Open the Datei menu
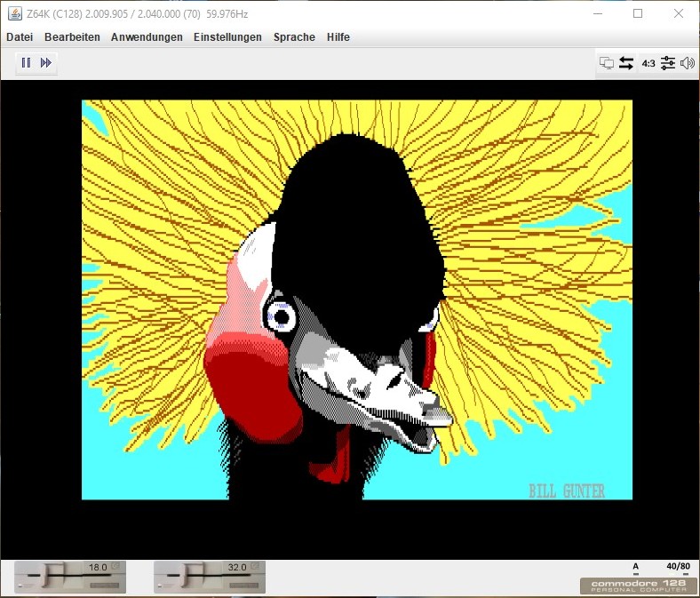This screenshot has width=700, height=598. pyautogui.click(x=20, y=37)
